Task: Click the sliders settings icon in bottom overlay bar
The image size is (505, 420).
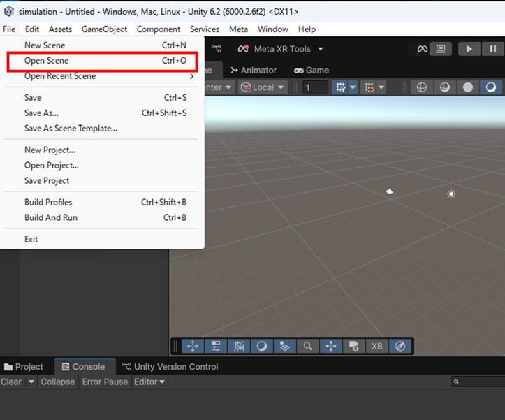Action: (215, 346)
